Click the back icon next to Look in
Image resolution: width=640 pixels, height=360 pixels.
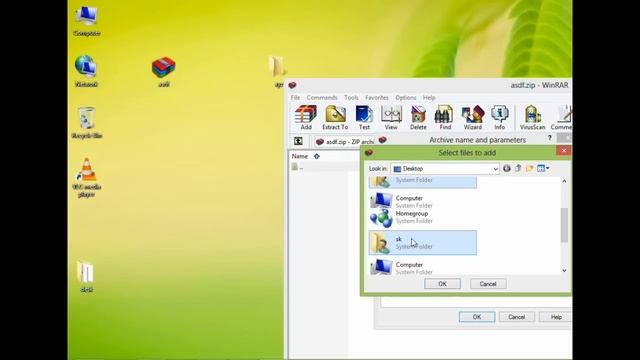(507, 168)
